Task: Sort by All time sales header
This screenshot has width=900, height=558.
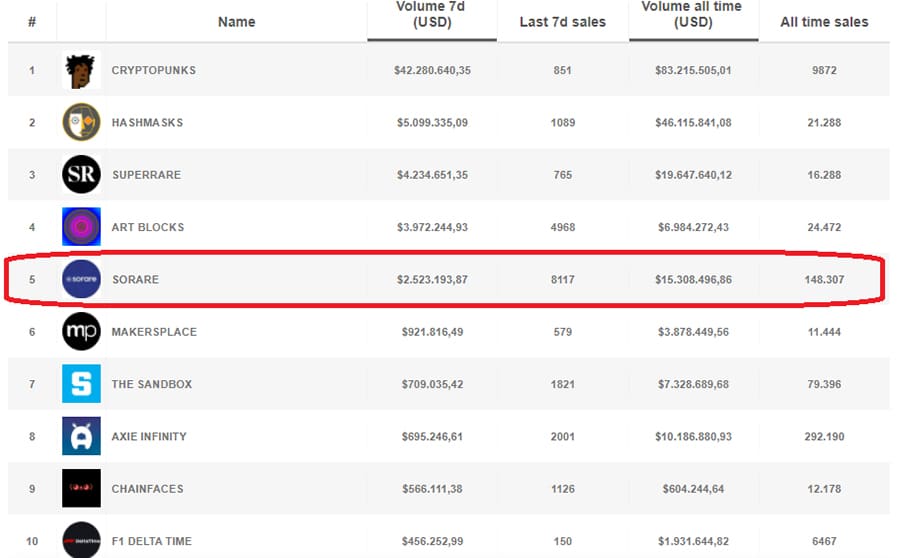Action: [824, 22]
